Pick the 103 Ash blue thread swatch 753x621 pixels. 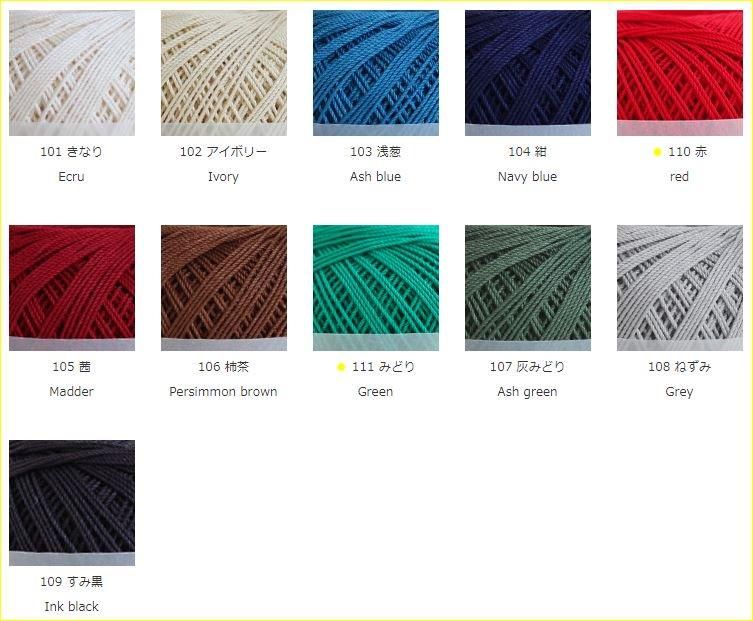376,73
